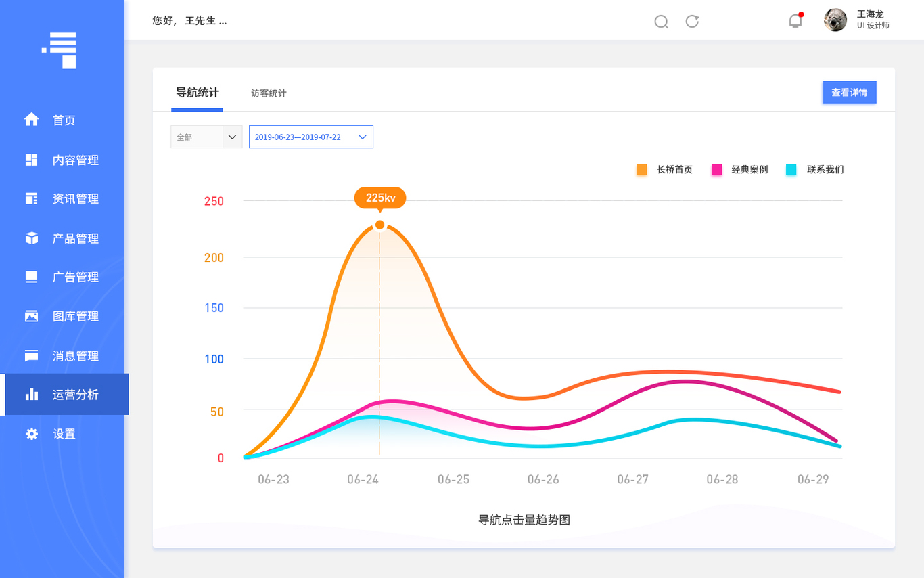This screenshot has height=578, width=924.
Task: Click the 200 y-axis value
Action: (214, 257)
